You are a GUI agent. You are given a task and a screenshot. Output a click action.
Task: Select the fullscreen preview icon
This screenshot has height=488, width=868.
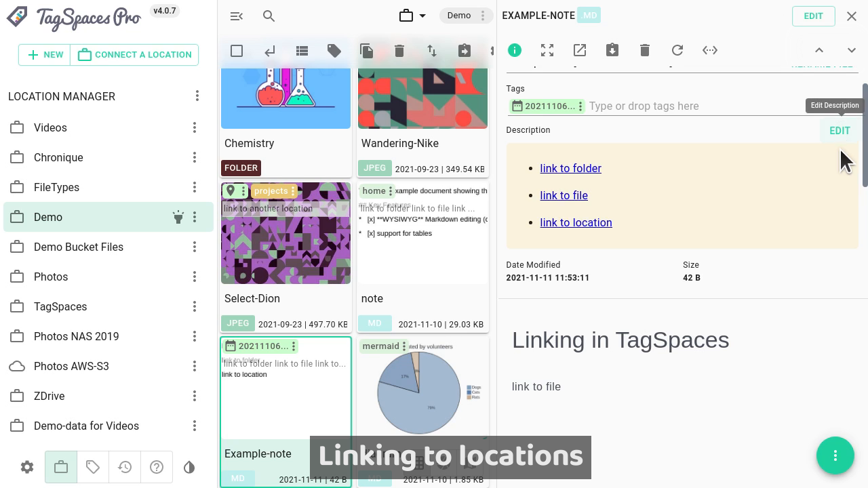pyautogui.click(x=547, y=50)
